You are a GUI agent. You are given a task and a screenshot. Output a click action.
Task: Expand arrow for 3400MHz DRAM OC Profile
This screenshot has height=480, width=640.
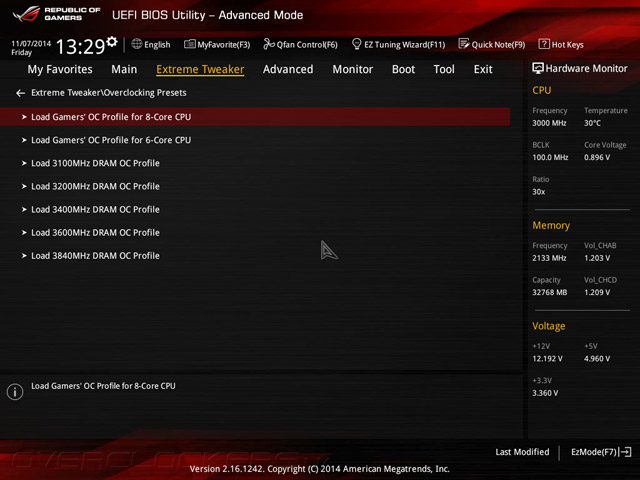(x=24, y=210)
